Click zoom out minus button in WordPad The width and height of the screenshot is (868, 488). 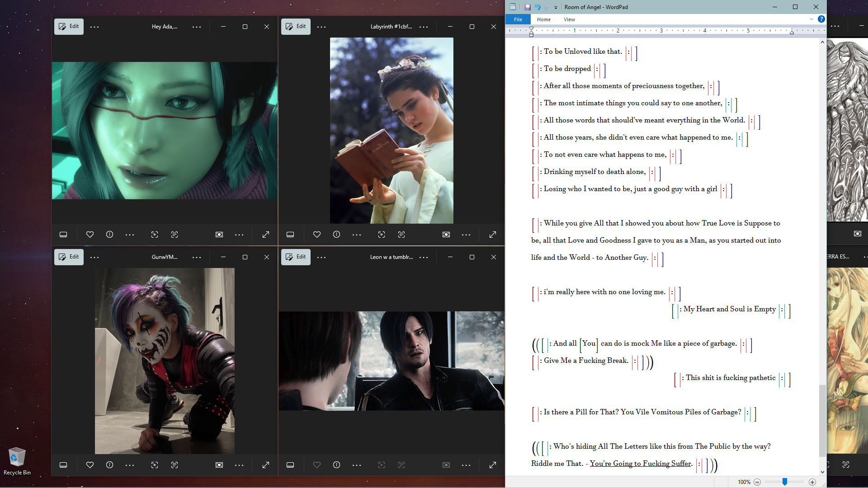pos(757,482)
